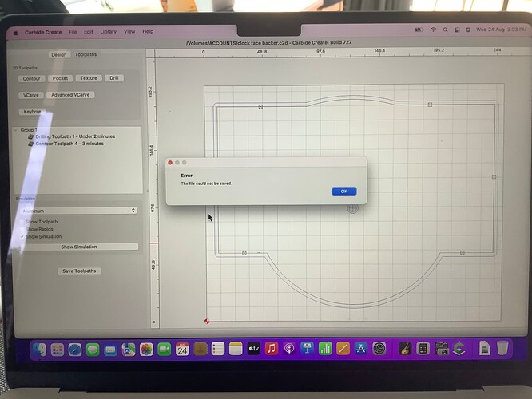Toggle the Show Rapids checkbox

point(22,229)
